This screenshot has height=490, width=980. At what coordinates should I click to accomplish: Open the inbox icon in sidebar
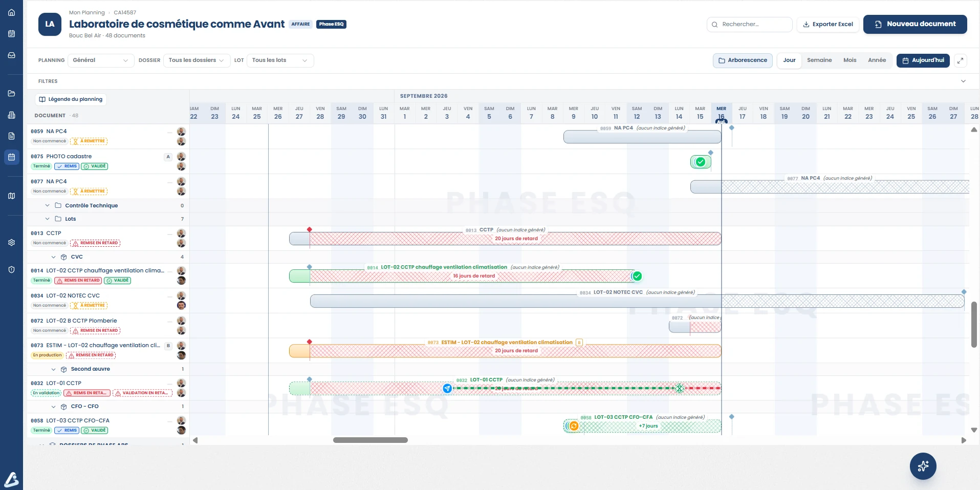[11, 55]
